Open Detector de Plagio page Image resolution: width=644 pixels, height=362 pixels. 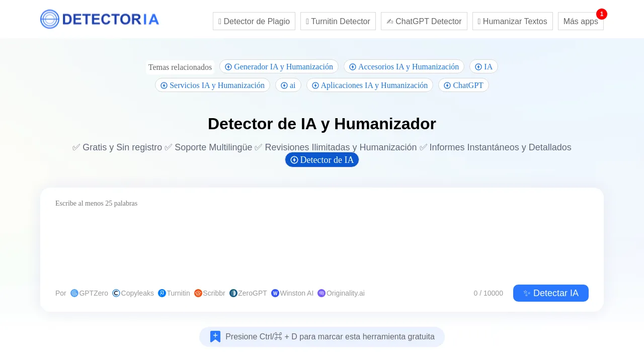point(254,21)
